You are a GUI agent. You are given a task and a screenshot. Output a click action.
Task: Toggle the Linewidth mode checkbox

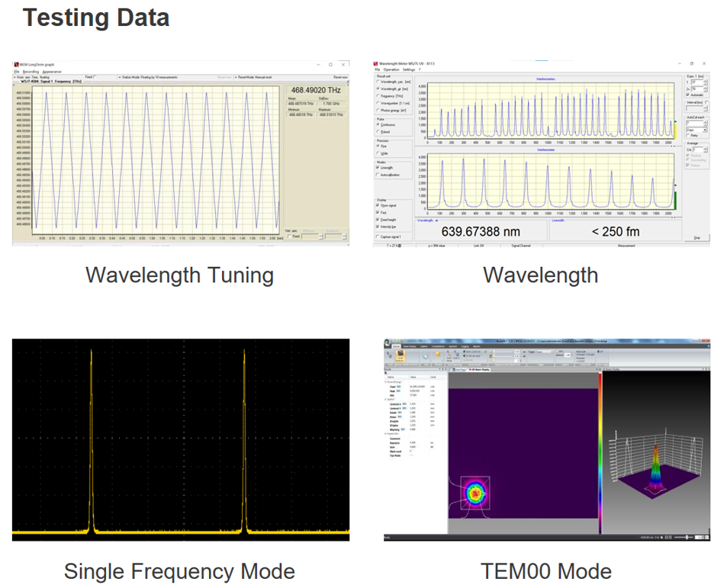click(378, 168)
